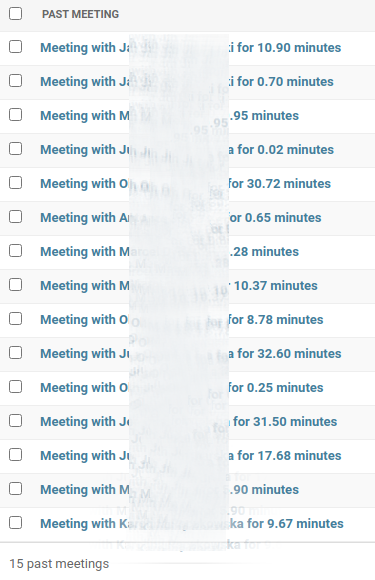The height and width of the screenshot is (580, 375).
Task: Open the 31.50 minutes meeting link
Action: pyautogui.click(x=189, y=422)
